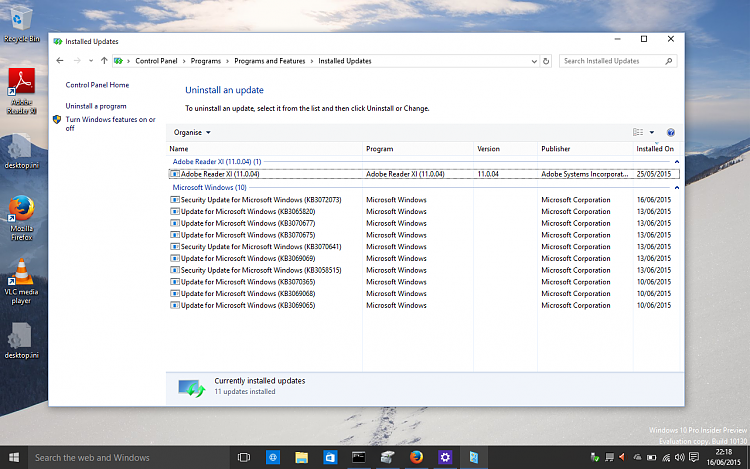Refresh the Installed Updates list

[546, 61]
